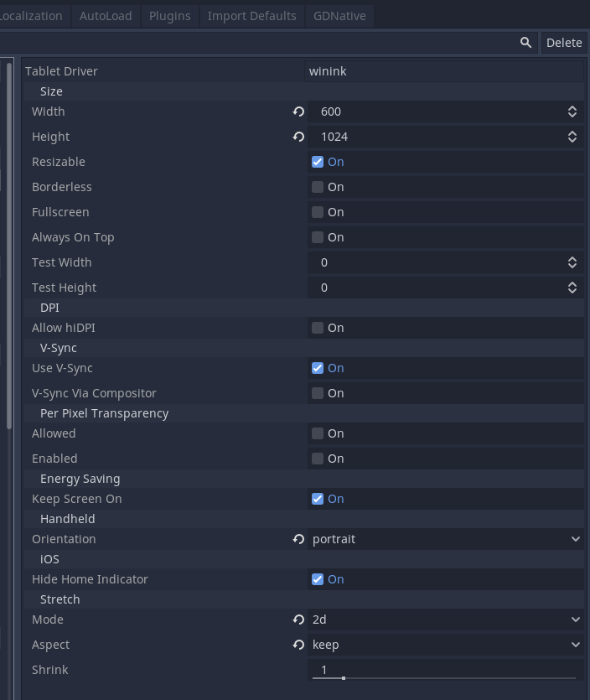Screen dimensions: 590x700
Task: Revert the Orientation setting
Action: [298, 539]
